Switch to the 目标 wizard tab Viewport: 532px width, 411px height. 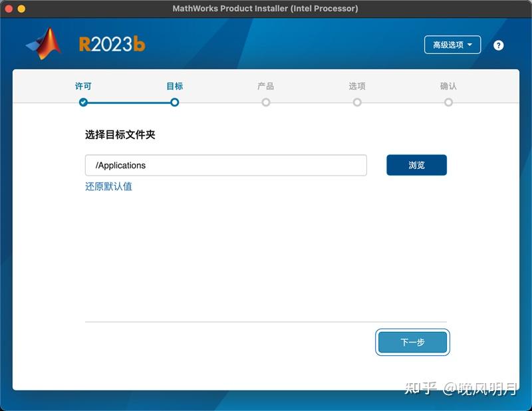click(174, 86)
